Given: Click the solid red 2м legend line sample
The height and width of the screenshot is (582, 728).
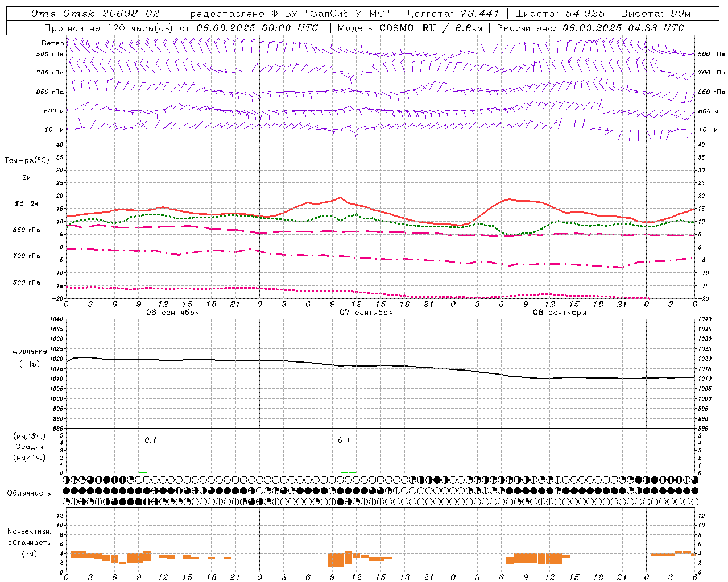Looking at the screenshot, I should [x=26, y=184].
